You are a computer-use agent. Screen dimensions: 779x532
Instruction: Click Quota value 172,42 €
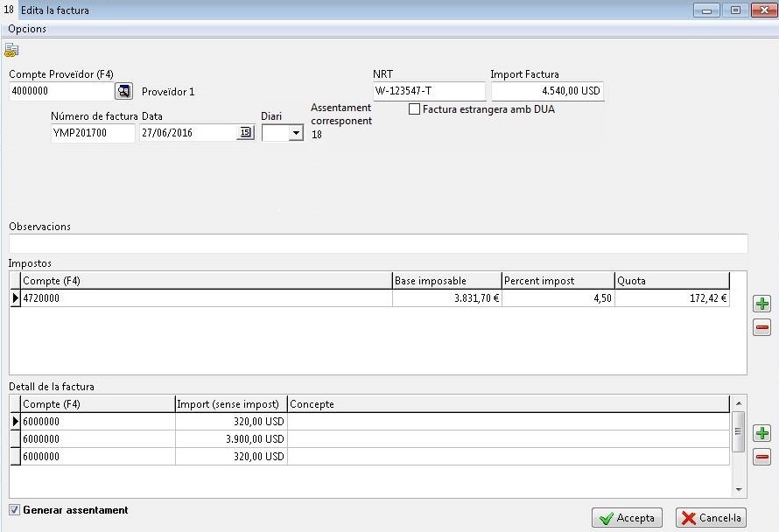coord(672,298)
